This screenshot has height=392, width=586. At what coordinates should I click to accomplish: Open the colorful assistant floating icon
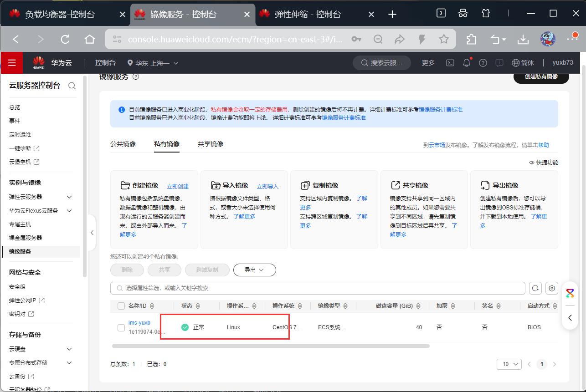[570, 293]
